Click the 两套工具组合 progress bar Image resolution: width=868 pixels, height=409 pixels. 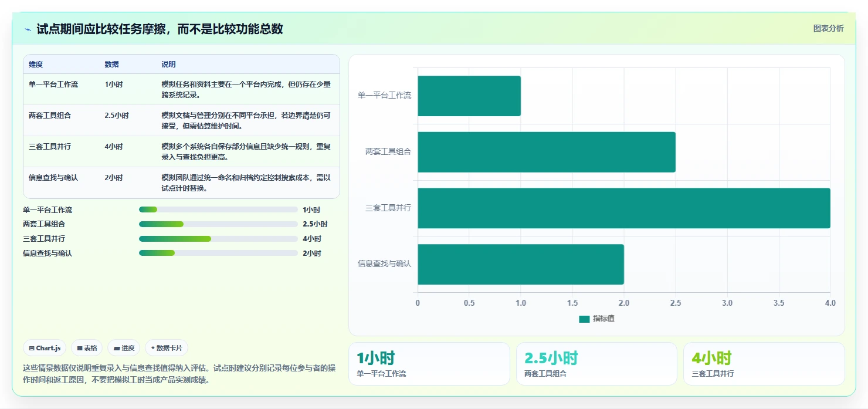218,224
